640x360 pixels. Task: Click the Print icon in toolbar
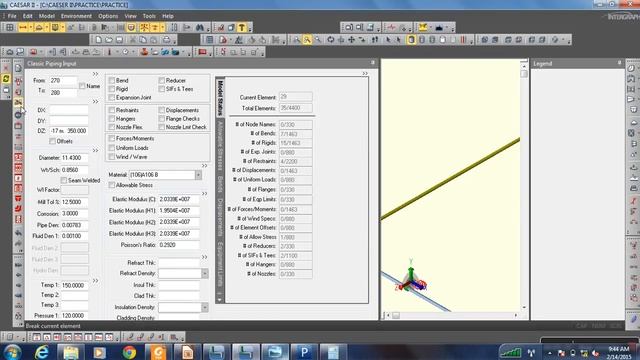167,40
